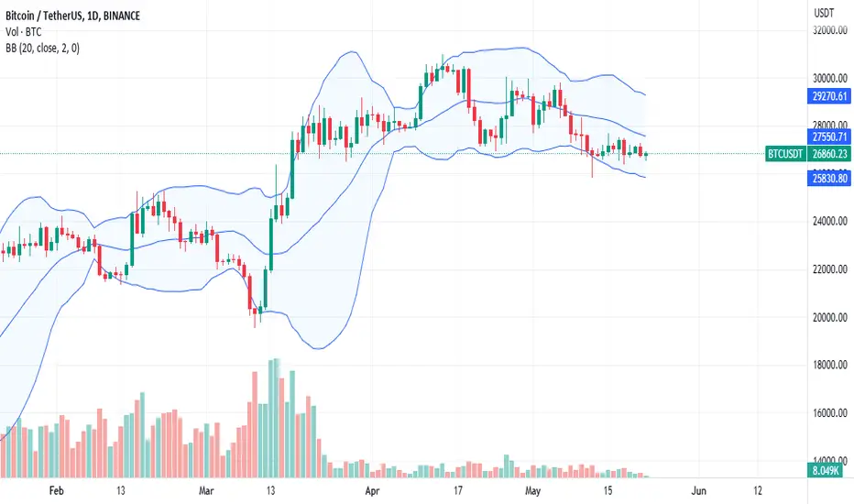This screenshot has width=854, height=504.
Task: Select the Mar label on time axis
Action: (x=206, y=491)
